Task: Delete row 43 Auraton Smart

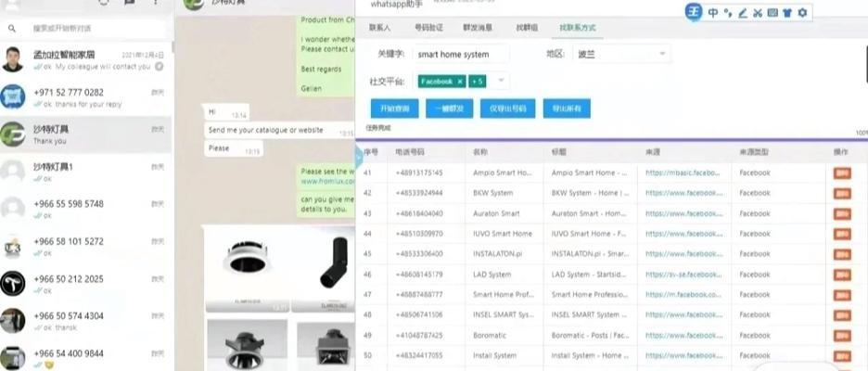Action: pos(842,213)
